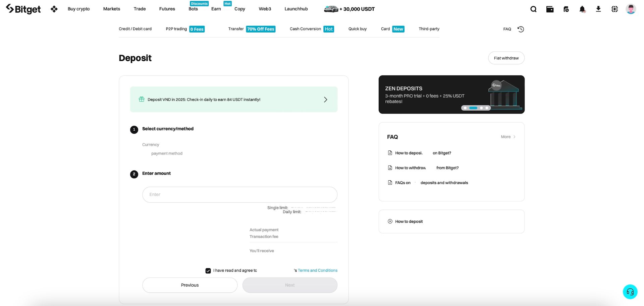The height and width of the screenshot is (306, 644).
Task: Click the Fiat withdraw button
Action: (506, 58)
